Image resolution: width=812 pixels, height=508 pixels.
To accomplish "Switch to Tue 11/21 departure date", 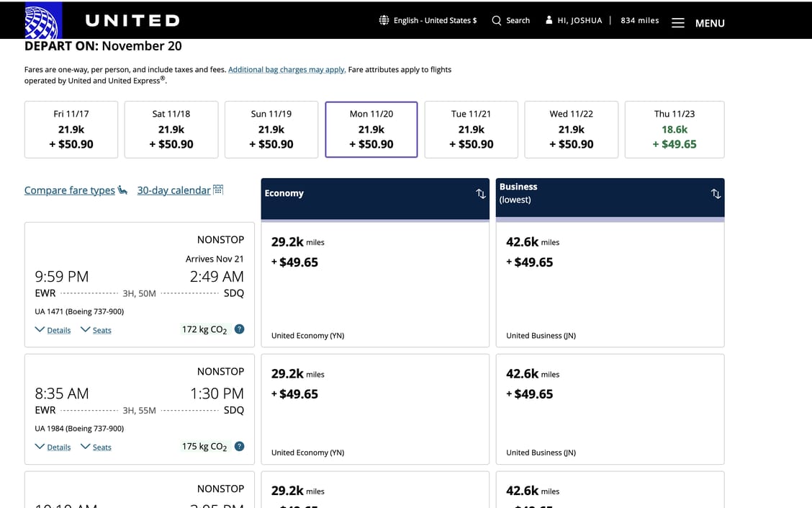I will pos(471,130).
